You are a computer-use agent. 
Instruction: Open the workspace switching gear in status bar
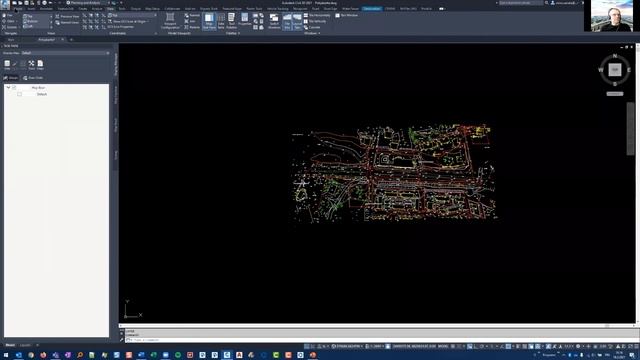click(x=578, y=347)
